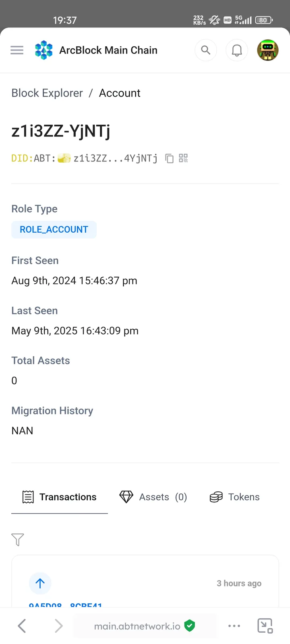Select the Transactions tab
This screenshot has width=290, height=644.
pos(60,497)
